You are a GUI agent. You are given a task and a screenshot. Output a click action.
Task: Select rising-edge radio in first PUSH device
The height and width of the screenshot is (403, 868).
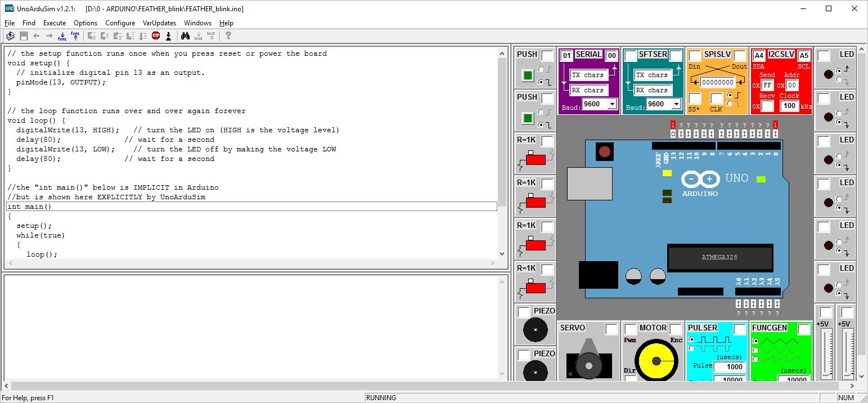pyautogui.click(x=541, y=69)
